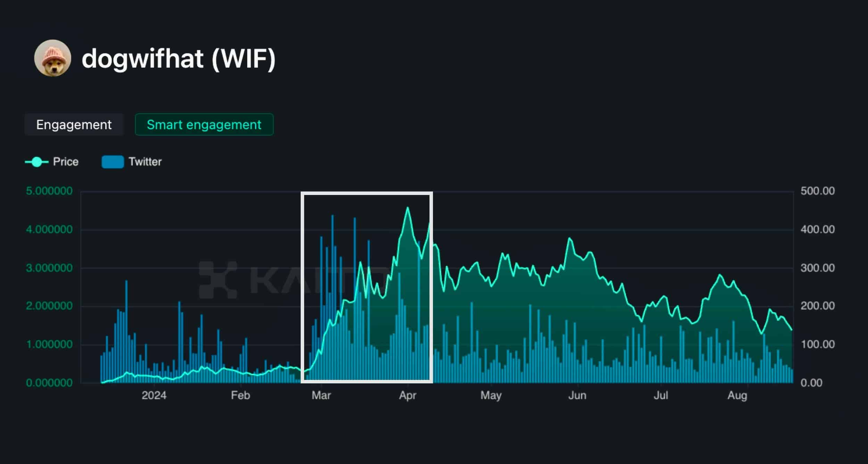868x464 pixels.
Task: Switch to the Engagement tab
Action: pos(74,124)
